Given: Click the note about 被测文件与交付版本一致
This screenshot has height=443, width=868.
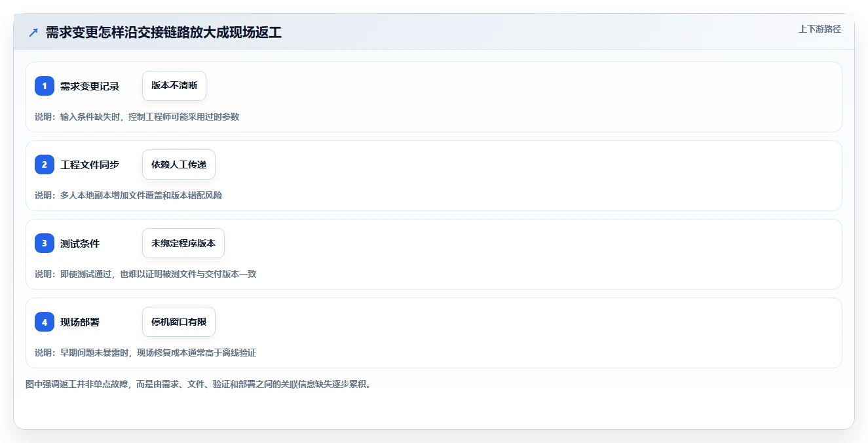Looking at the screenshot, I should pyautogui.click(x=145, y=274).
